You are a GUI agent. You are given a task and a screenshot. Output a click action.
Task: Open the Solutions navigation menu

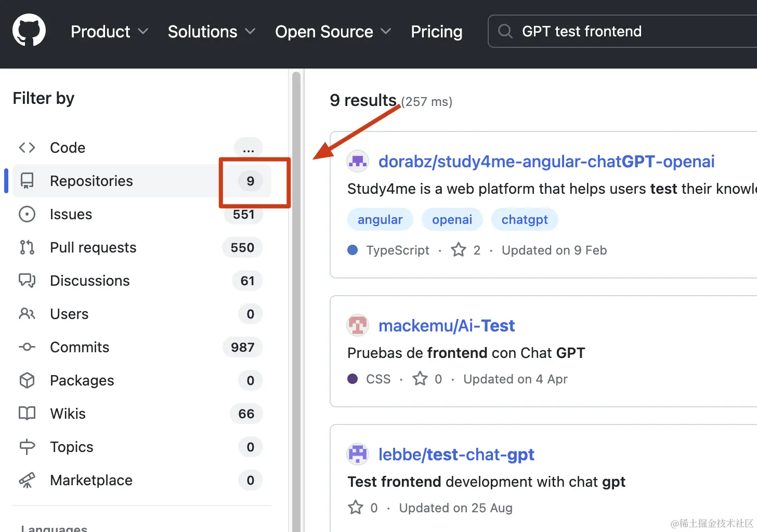(x=212, y=32)
